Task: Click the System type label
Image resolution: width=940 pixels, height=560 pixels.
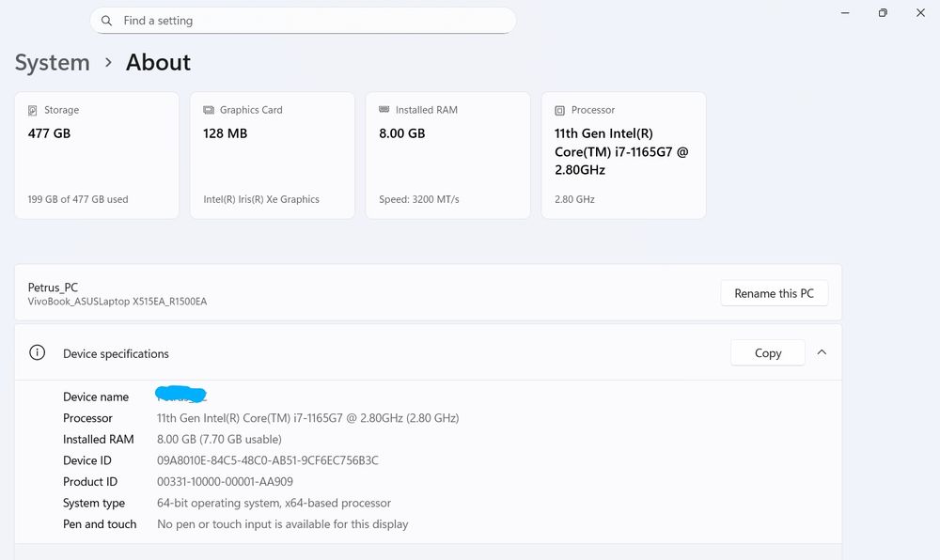Action: pos(94,503)
